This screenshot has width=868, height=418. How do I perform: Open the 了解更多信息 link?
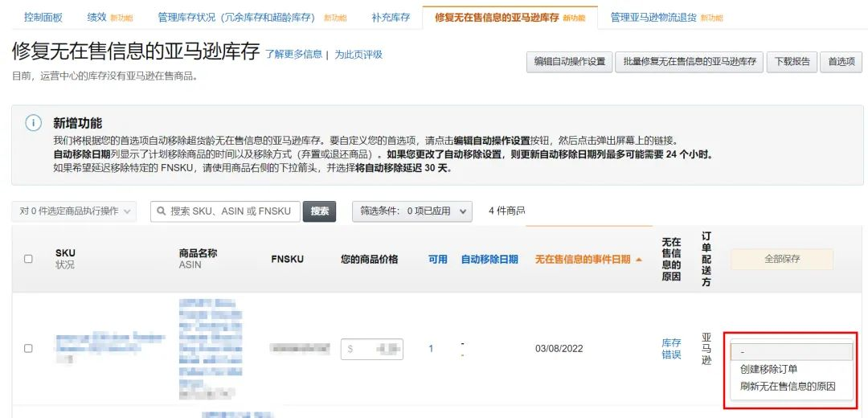(x=293, y=55)
